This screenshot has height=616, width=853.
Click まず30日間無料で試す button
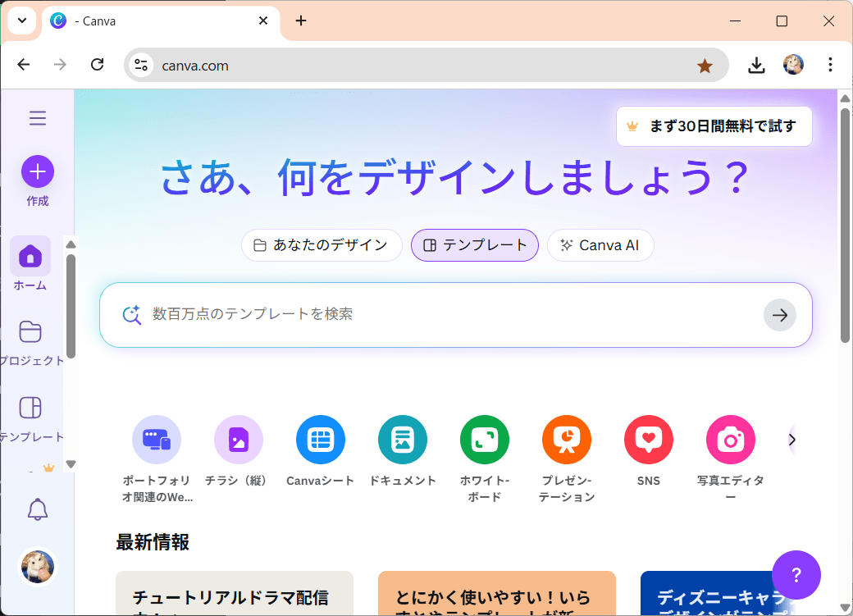714,126
